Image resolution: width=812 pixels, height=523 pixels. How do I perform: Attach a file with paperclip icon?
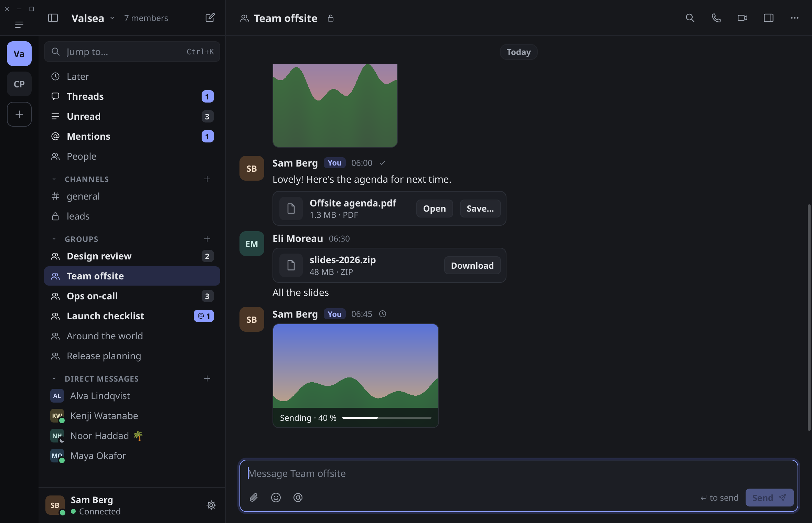click(254, 497)
